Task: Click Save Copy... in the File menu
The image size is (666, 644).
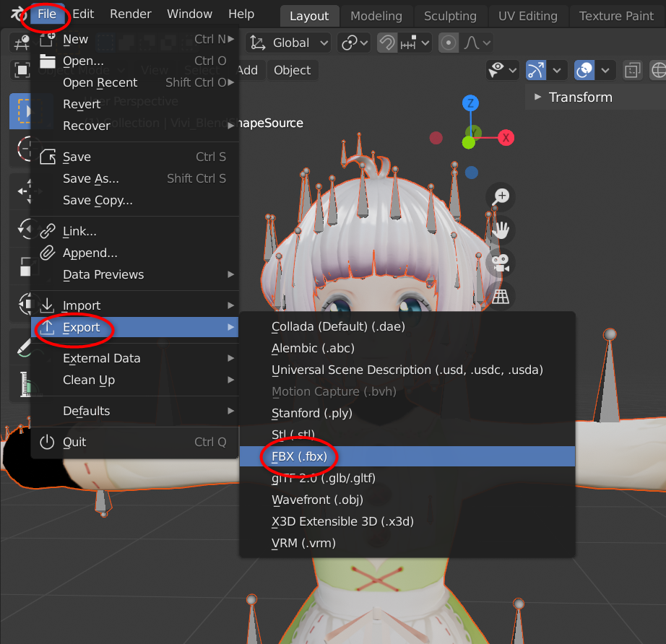Action: pyautogui.click(x=134, y=200)
